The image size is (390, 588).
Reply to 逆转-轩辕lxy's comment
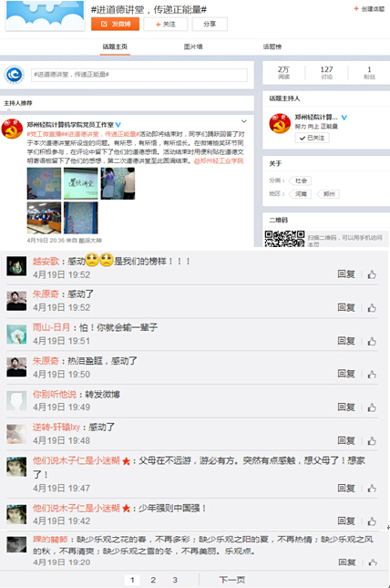click(346, 440)
